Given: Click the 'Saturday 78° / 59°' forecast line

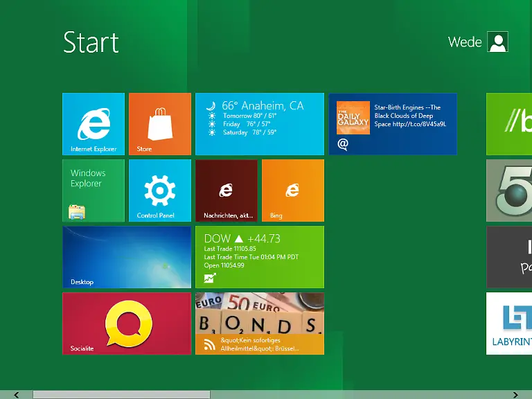Looking at the screenshot, I should coord(249,132).
